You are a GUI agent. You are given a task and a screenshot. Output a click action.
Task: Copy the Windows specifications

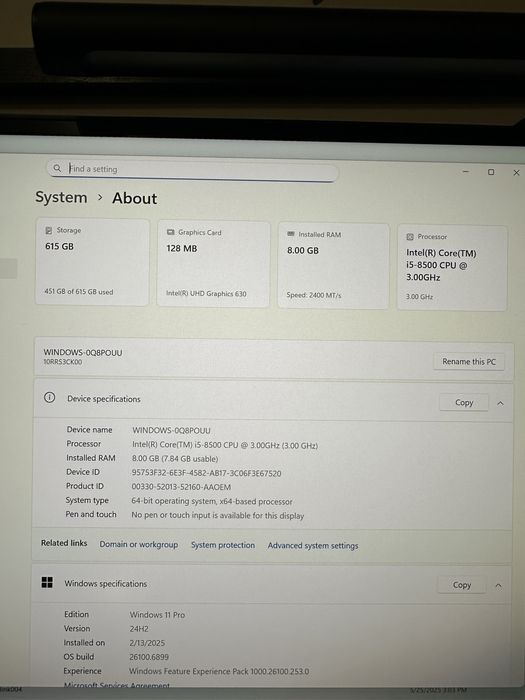point(462,585)
